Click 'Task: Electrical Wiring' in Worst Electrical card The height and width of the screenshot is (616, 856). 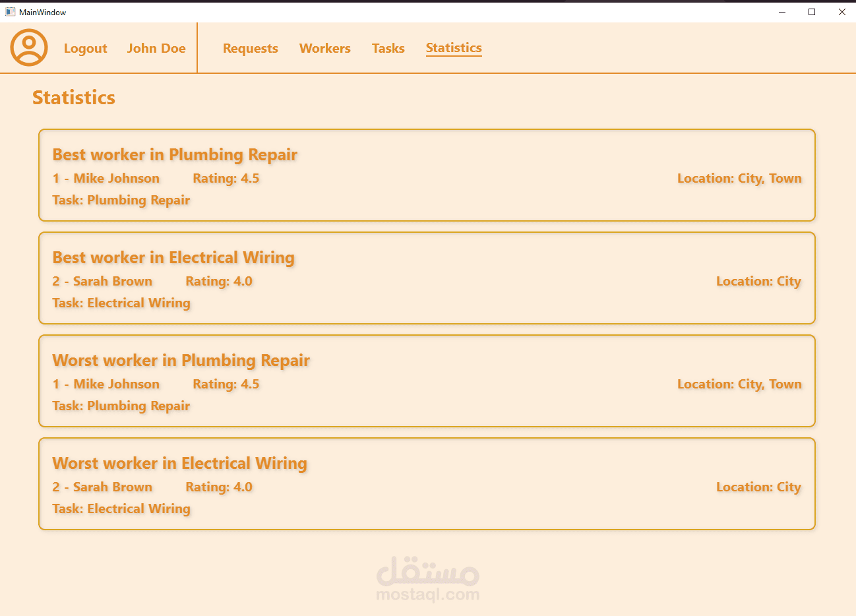point(121,508)
